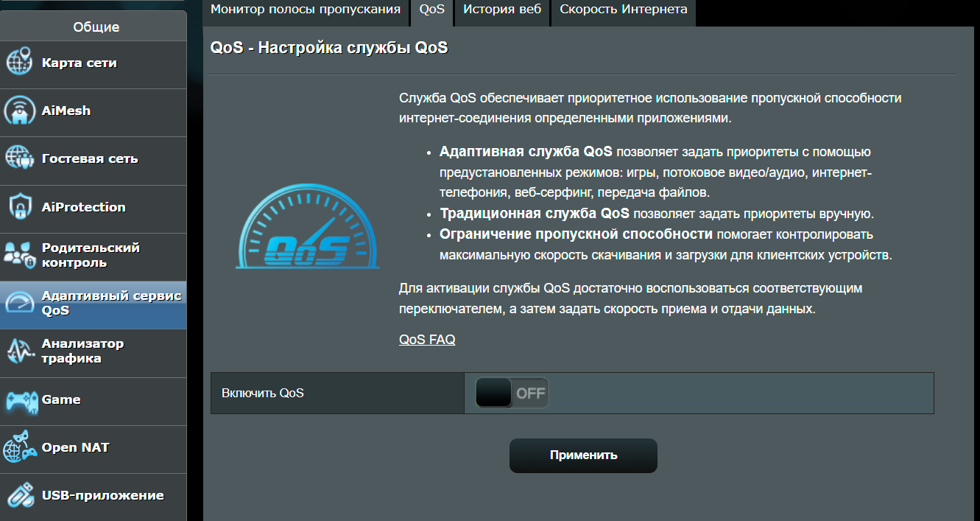Click the Традиционная служба QoS bold text

tap(535, 214)
